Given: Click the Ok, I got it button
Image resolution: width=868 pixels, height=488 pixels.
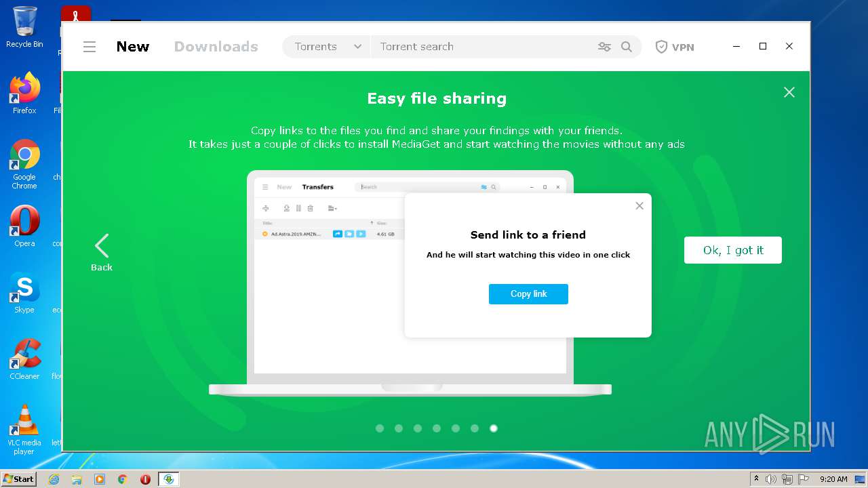Looking at the screenshot, I should point(733,250).
